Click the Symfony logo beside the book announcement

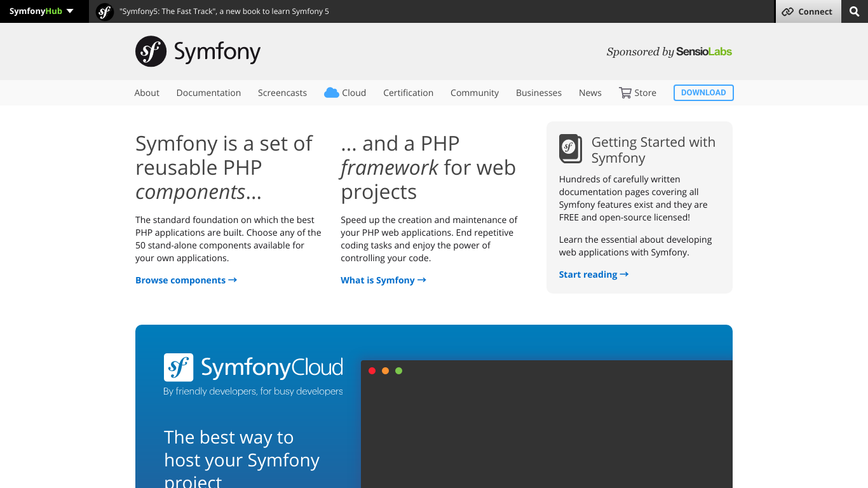[x=105, y=11]
